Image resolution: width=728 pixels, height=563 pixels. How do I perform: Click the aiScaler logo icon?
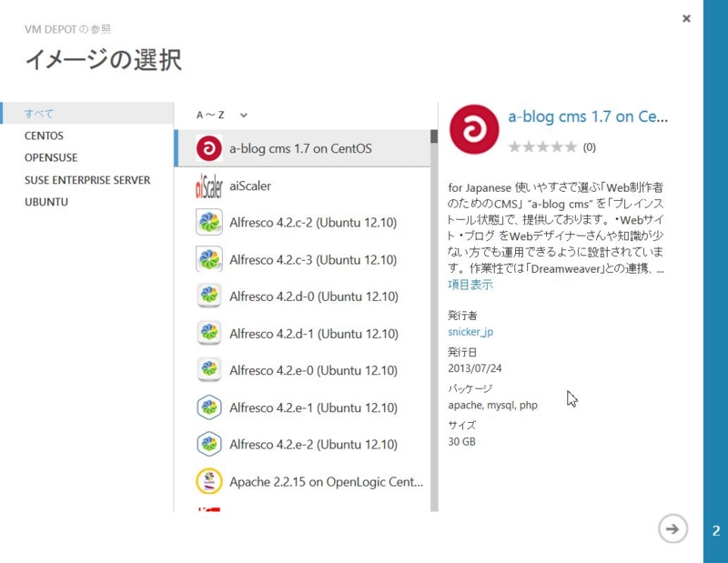209,186
